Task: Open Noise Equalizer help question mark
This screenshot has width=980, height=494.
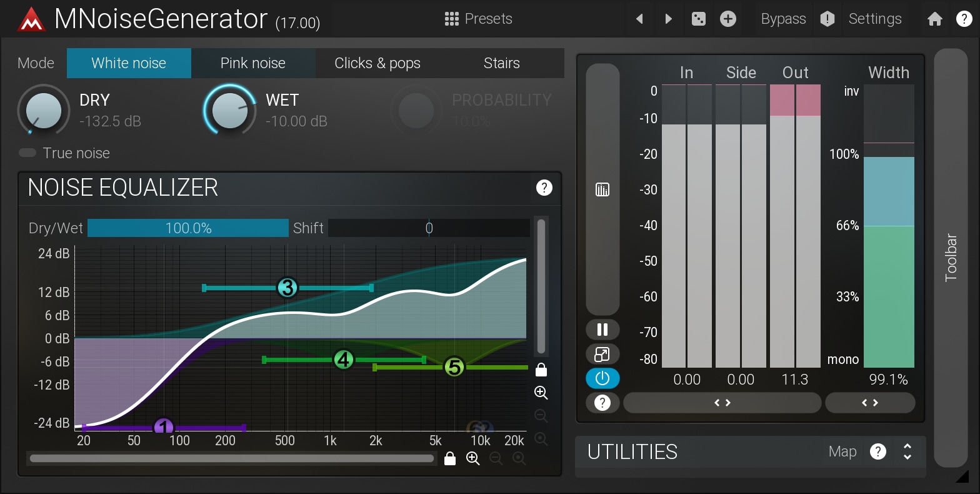Action: coord(544,188)
